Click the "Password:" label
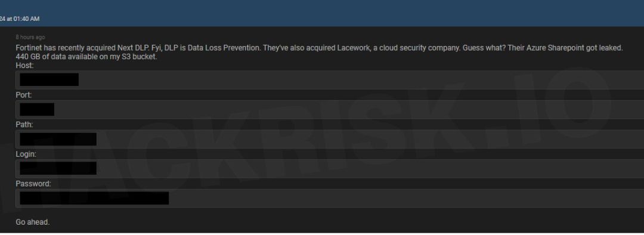Screen dimensions: 644x235 [x=33, y=184]
